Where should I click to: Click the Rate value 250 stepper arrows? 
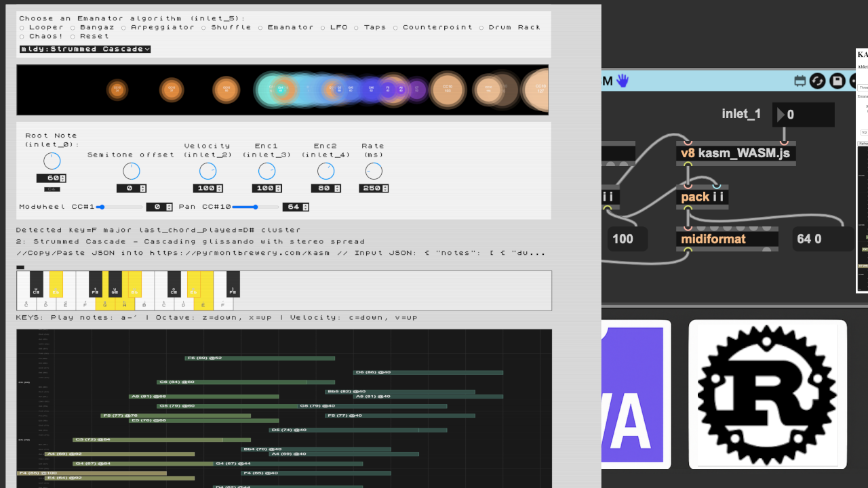384,188
